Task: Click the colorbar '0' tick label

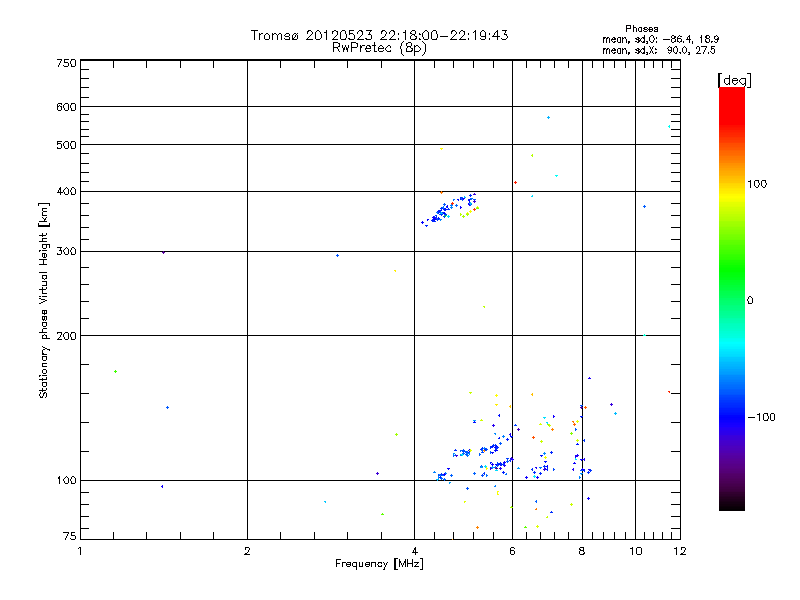Action: (750, 301)
